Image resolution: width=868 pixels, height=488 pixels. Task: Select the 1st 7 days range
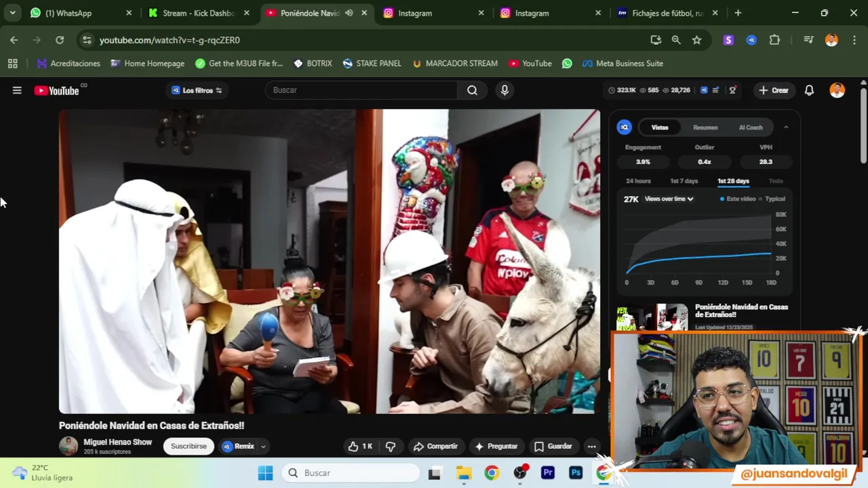(x=684, y=181)
